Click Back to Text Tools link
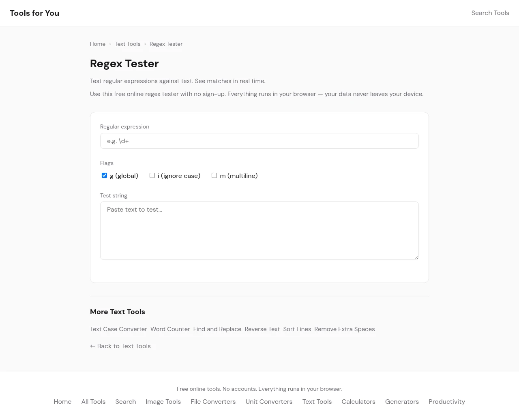Screen dimensions: 519x420 coord(120,346)
